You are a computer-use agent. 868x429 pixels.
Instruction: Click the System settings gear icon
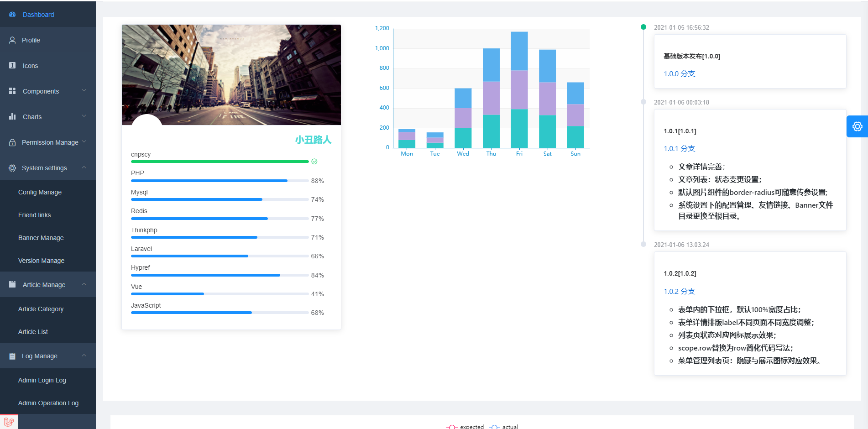pos(12,168)
